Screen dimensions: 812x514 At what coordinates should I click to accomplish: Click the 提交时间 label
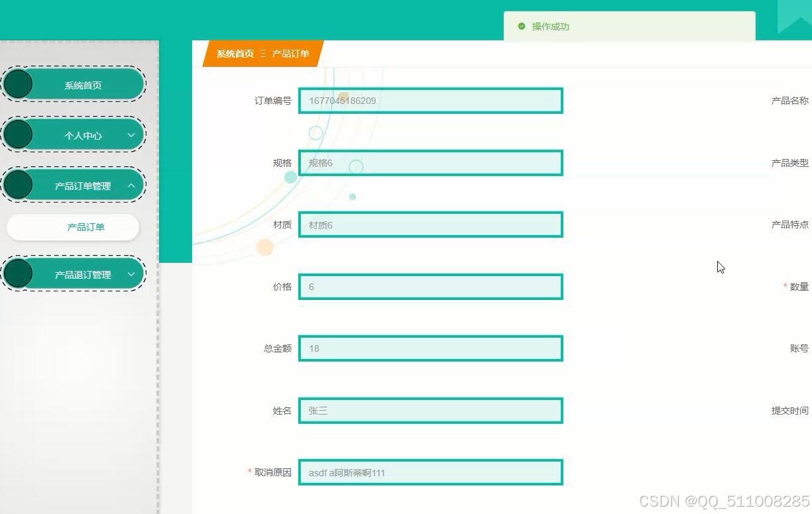(790, 411)
